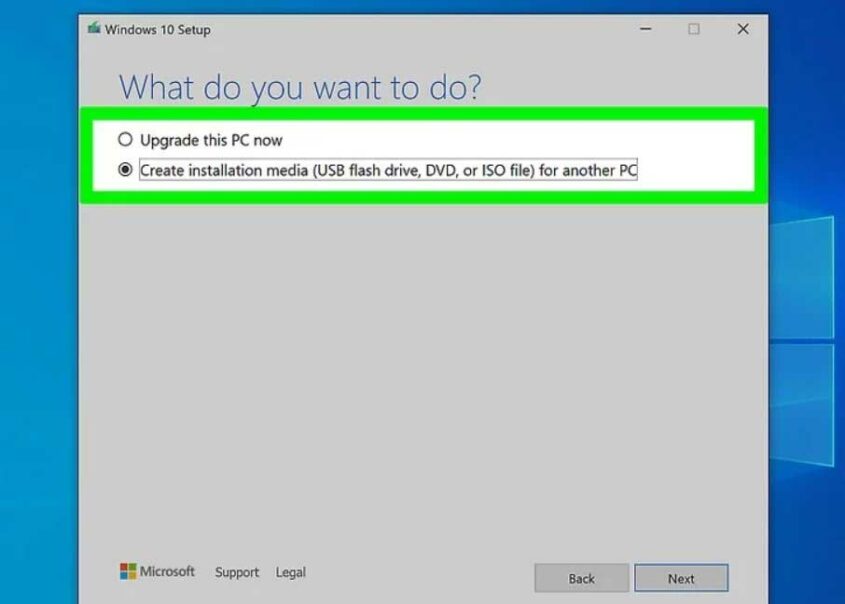Click the 'Upgrade this PC now' label text
The width and height of the screenshot is (845, 604).
tap(211, 140)
